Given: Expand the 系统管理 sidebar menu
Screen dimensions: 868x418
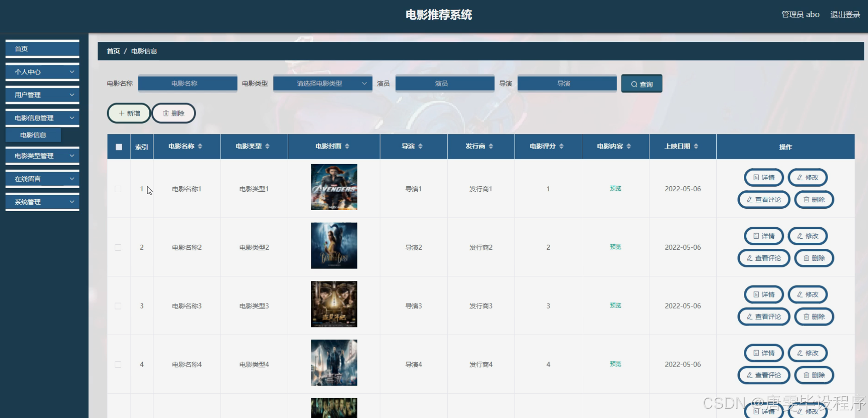Looking at the screenshot, I should coord(42,202).
